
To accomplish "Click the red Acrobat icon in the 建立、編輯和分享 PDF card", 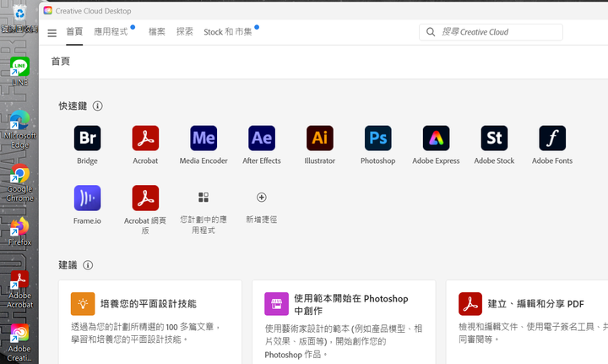I will [470, 304].
